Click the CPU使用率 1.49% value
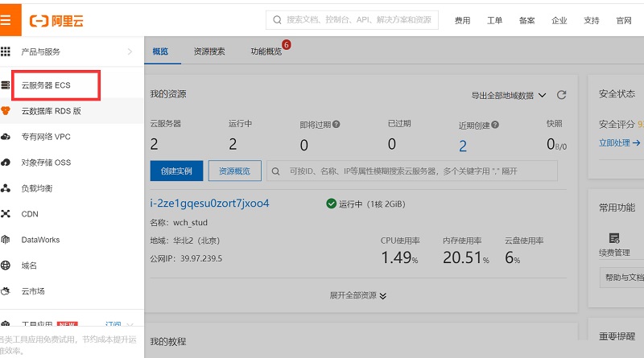This screenshot has width=644, height=358. (x=399, y=257)
